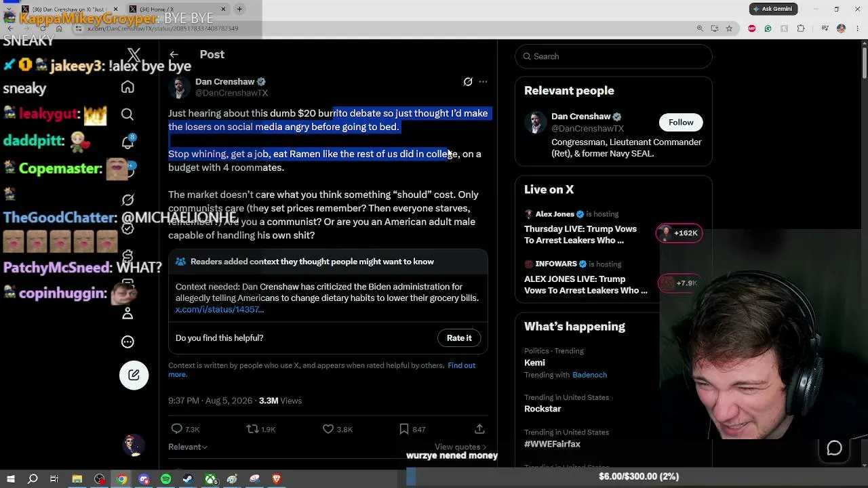
Task: Open Dan Crenshaw's post avatar
Action: (x=180, y=87)
